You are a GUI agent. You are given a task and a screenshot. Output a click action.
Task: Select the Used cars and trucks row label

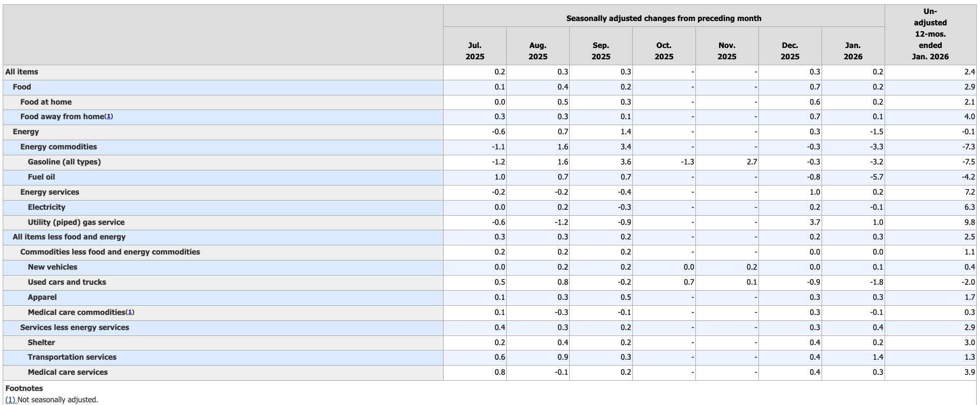[67, 282]
